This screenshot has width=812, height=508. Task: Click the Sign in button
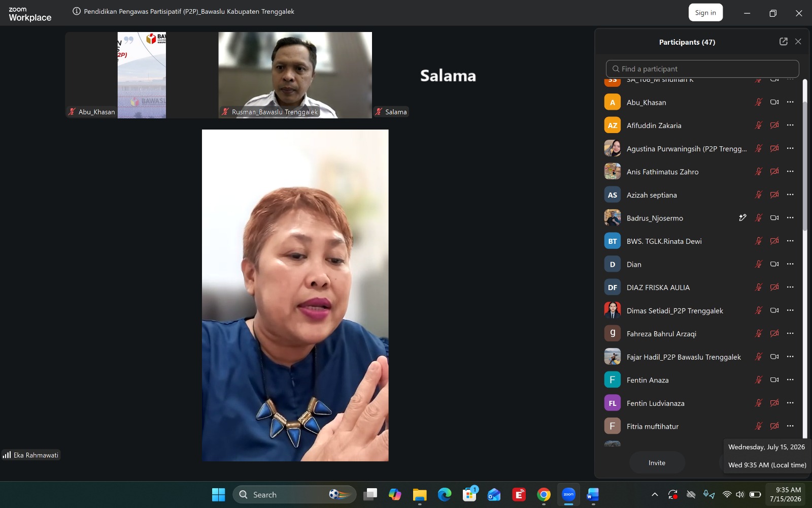pyautogui.click(x=705, y=13)
